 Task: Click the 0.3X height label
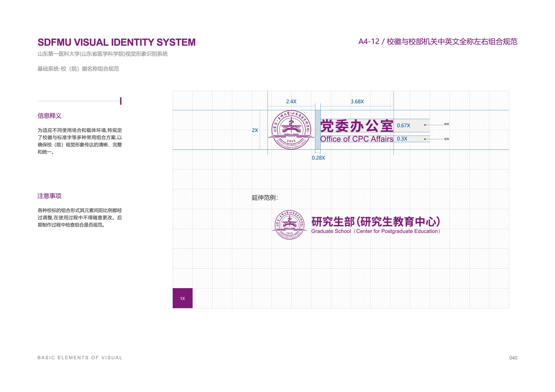pos(402,139)
